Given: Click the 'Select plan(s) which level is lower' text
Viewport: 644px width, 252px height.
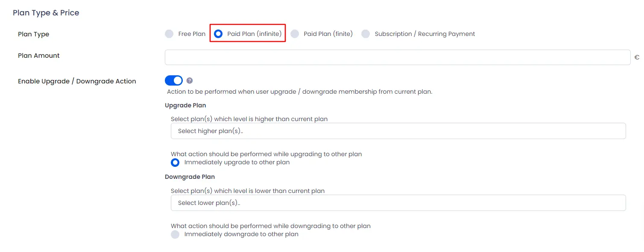Looking at the screenshot, I should coord(248,191).
